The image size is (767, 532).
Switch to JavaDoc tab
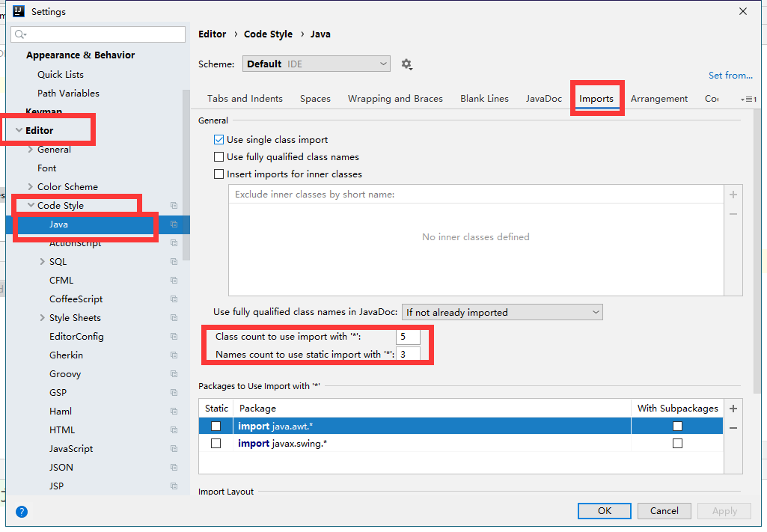(x=544, y=99)
